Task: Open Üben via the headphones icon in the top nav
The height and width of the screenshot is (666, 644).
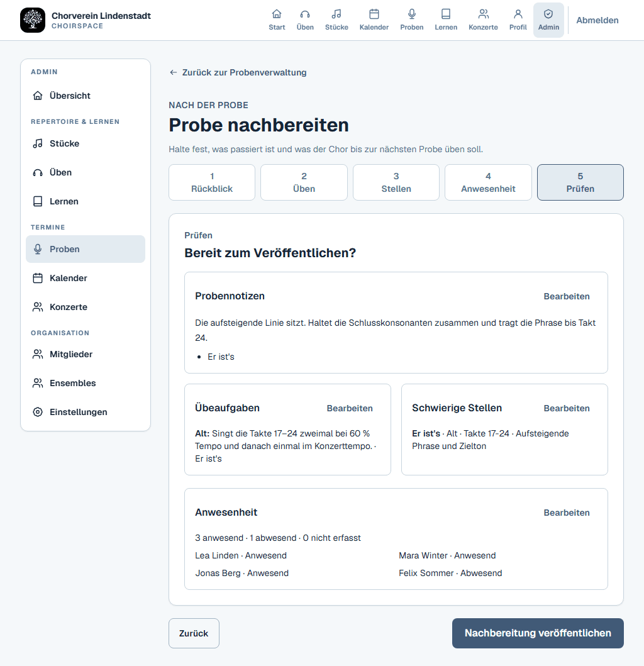Action: click(x=305, y=14)
